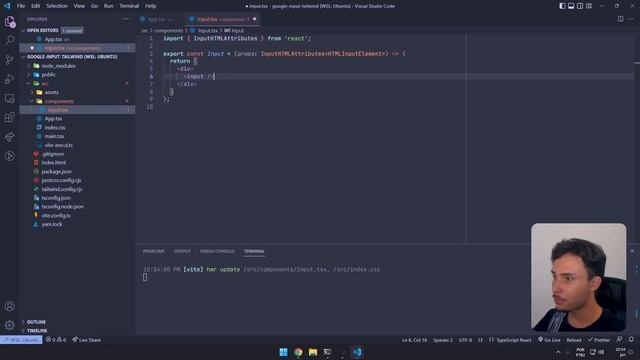Close the terminal panel with X

point(632,251)
